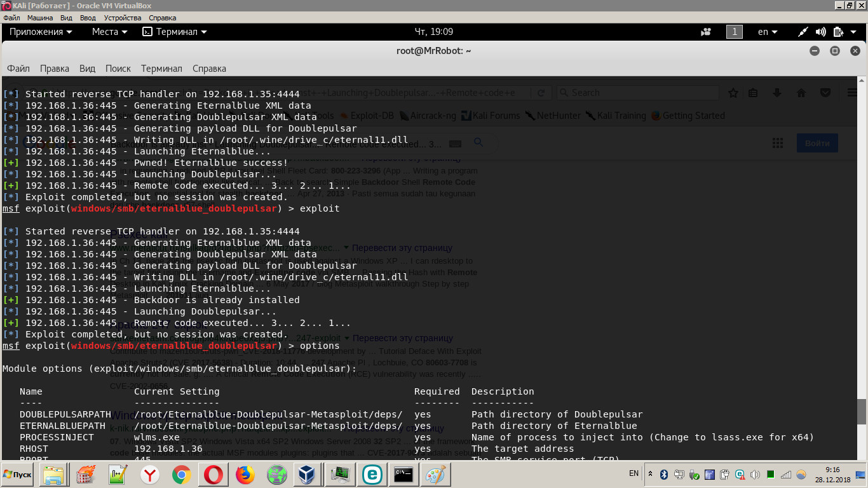868x488 pixels.
Task: Open VirtualBox Машина menu
Action: (x=40, y=18)
